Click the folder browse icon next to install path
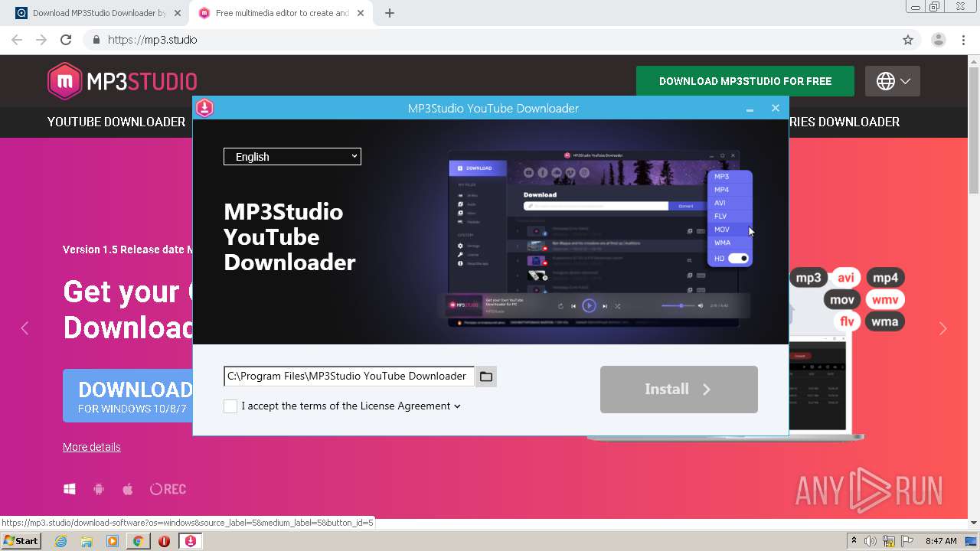This screenshot has width=980, height=551. coord(486,377)
